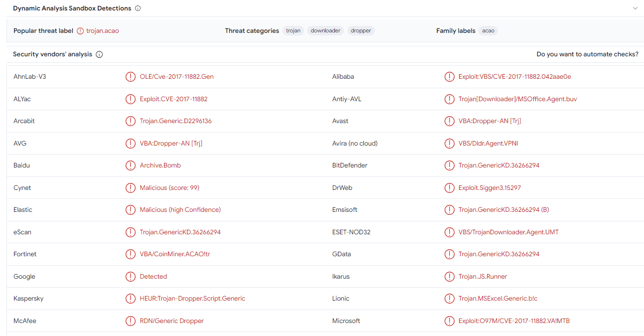
Task: Click the OLE/Cve-2017-11882.Gen detection text
Action: click(176, 77)
